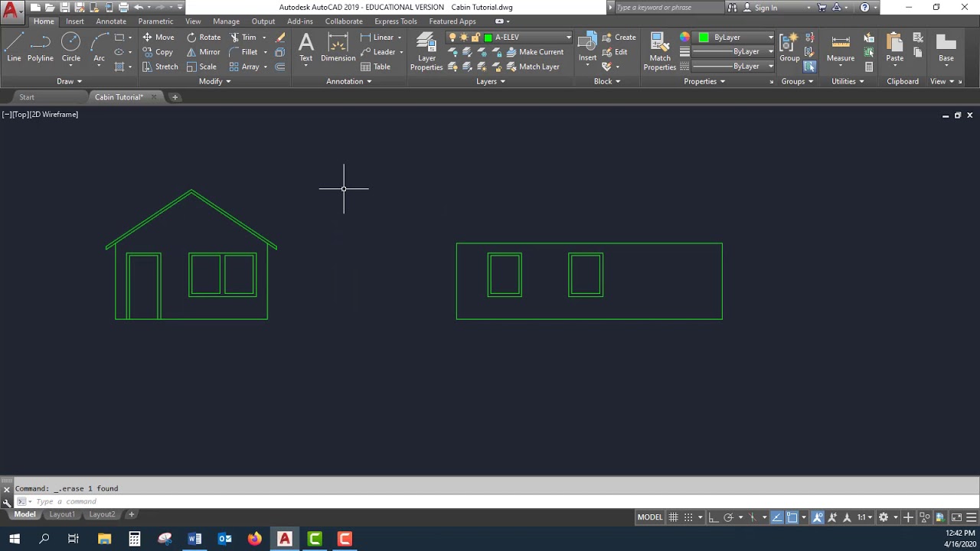This screenshot has width=980, height=551.
Task: Select the Line drawing tool
Action: [14, 47]
